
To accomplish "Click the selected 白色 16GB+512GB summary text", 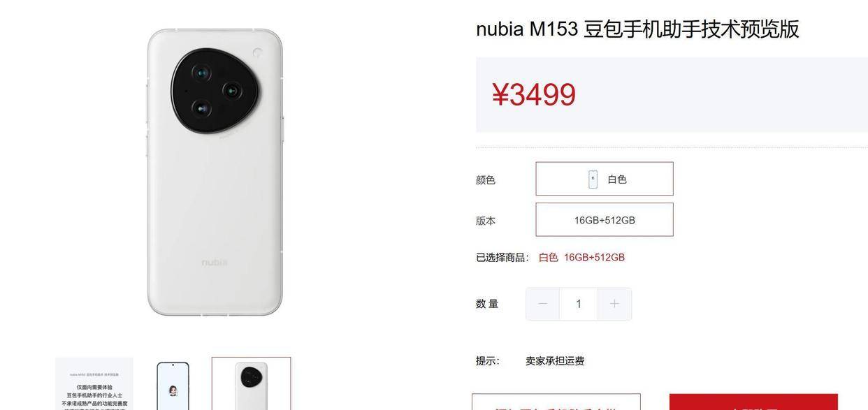I will [581, 257].
